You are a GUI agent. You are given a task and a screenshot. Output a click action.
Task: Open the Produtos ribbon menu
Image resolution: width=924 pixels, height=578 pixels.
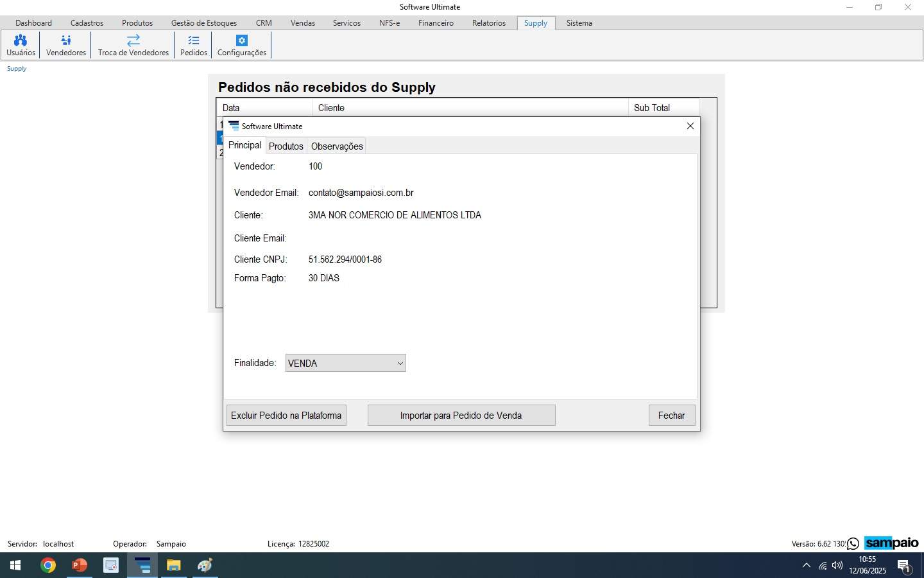pyautogui.click(x=137, y=23)
